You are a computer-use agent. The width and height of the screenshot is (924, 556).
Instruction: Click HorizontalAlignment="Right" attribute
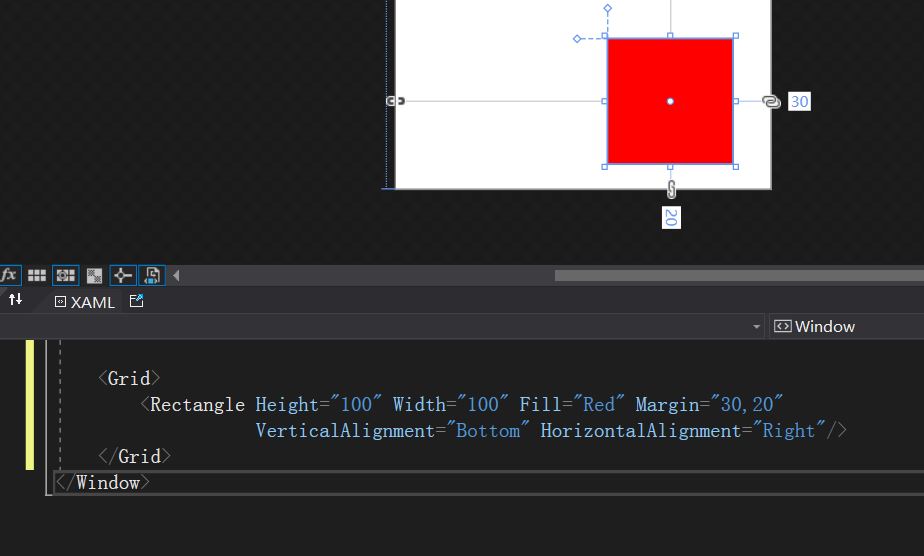tap(683, 431)
